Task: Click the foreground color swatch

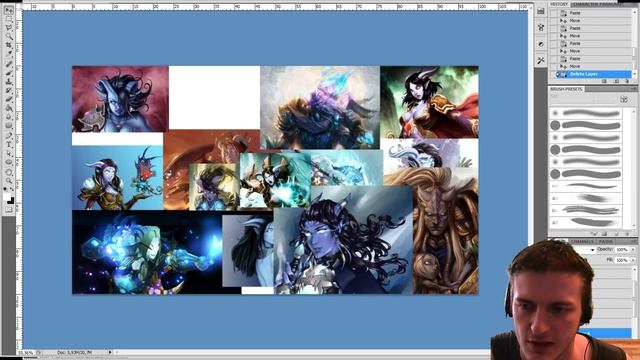Action: click(7, 197)
